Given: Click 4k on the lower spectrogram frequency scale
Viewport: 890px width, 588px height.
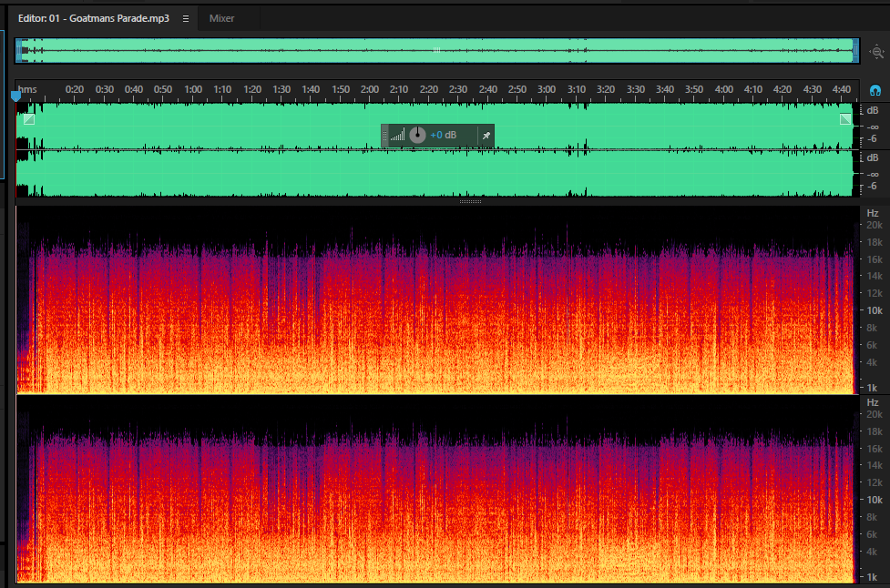Looking at the screenshot, I should click(x=873, y=552).
